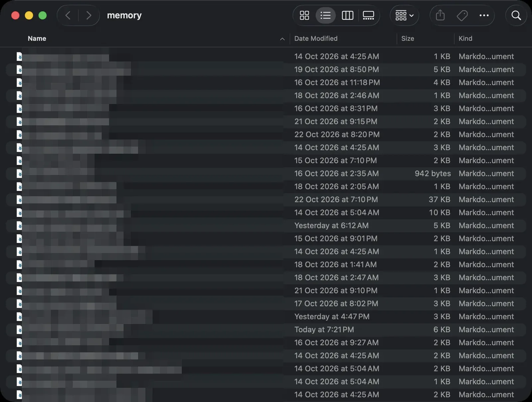Sort by the Name column header
532x402 pixels.
coord(37,39)
